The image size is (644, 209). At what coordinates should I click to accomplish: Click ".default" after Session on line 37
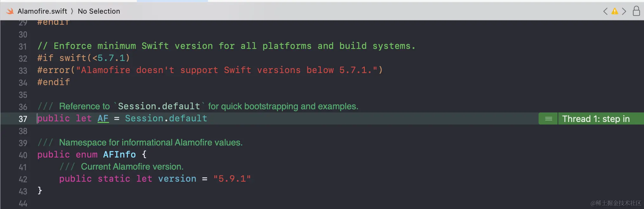pyautogui.click(x=185, y=118)
